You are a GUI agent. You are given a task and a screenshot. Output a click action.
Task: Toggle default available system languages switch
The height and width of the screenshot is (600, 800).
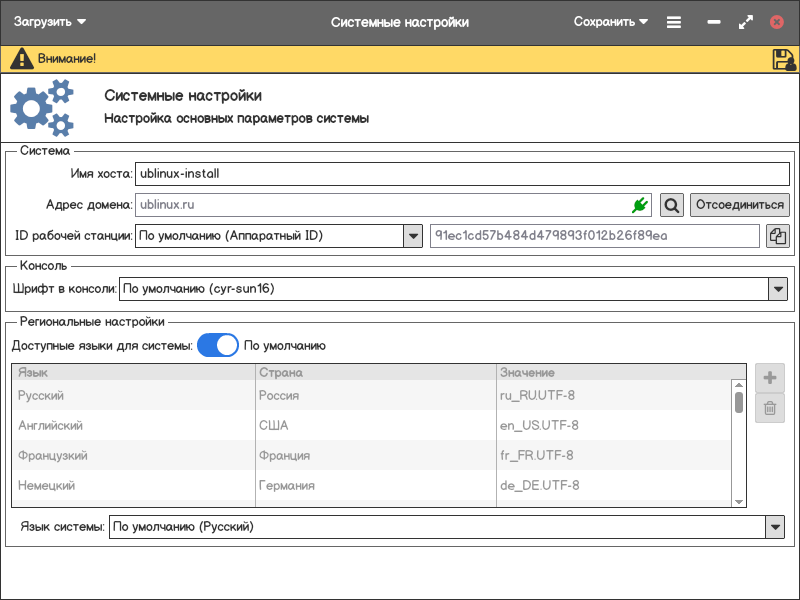[218, 346]
